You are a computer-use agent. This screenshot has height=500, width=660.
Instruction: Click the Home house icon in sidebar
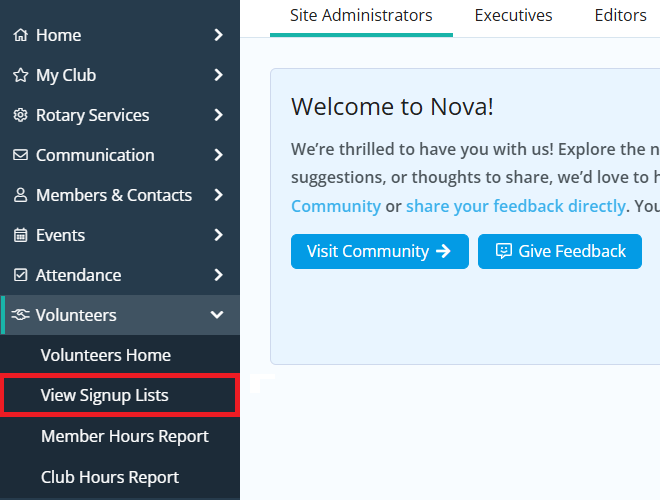click(20, 35)
